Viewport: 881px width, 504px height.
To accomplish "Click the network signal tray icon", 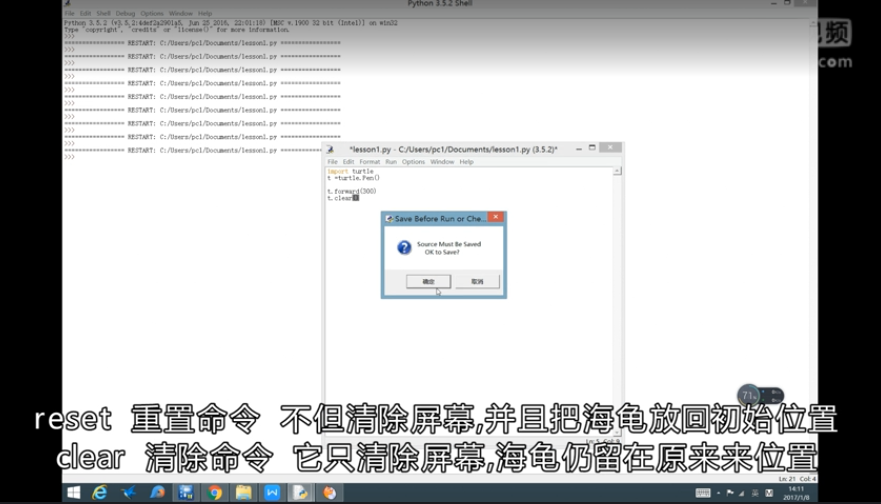I will tap(742, 493).
